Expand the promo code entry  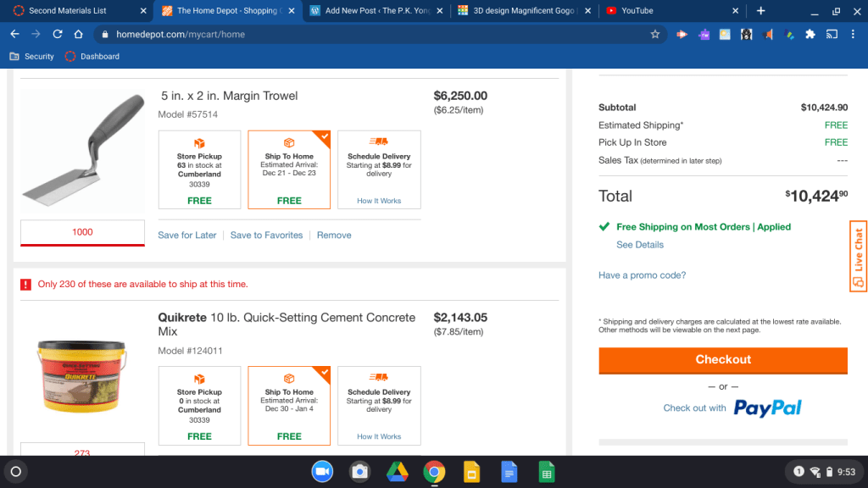(x=642, y=275)
